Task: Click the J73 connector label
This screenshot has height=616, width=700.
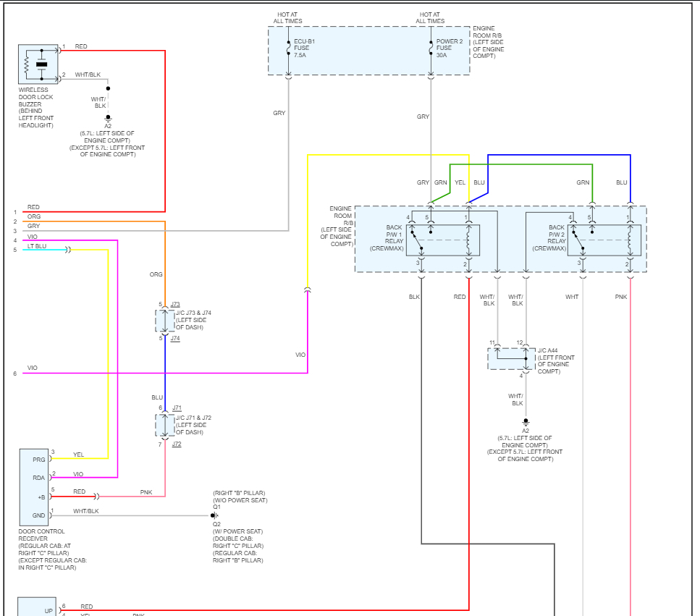Action: tap(175, 305)
